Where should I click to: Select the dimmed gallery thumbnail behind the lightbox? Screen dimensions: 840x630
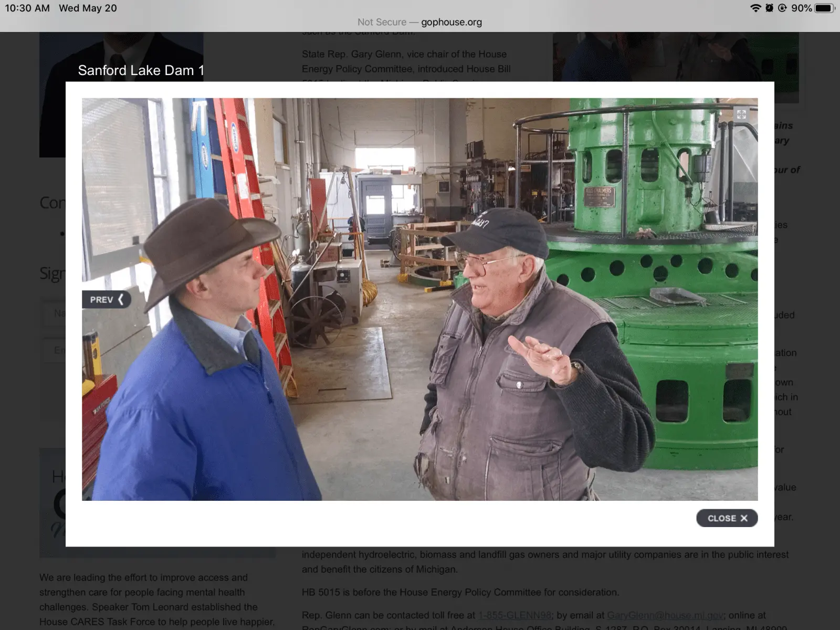[x=675, y=57]
